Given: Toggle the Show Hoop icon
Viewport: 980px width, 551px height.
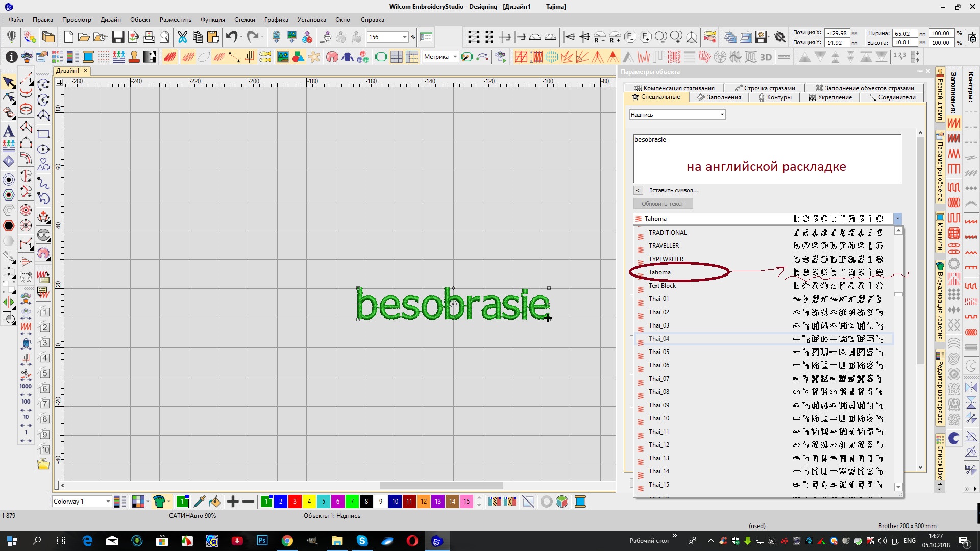Looking at the screenshot, I should [x=381, y=57].
